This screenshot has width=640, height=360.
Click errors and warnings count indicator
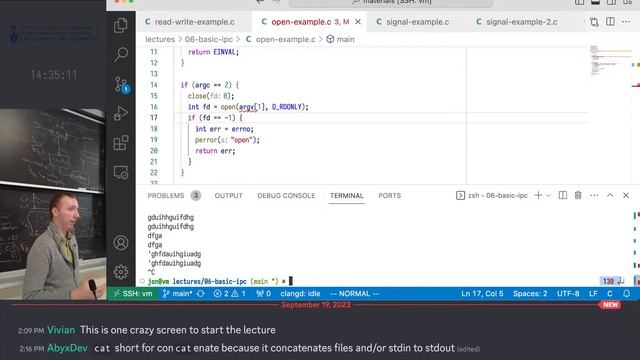coord(229,293)
